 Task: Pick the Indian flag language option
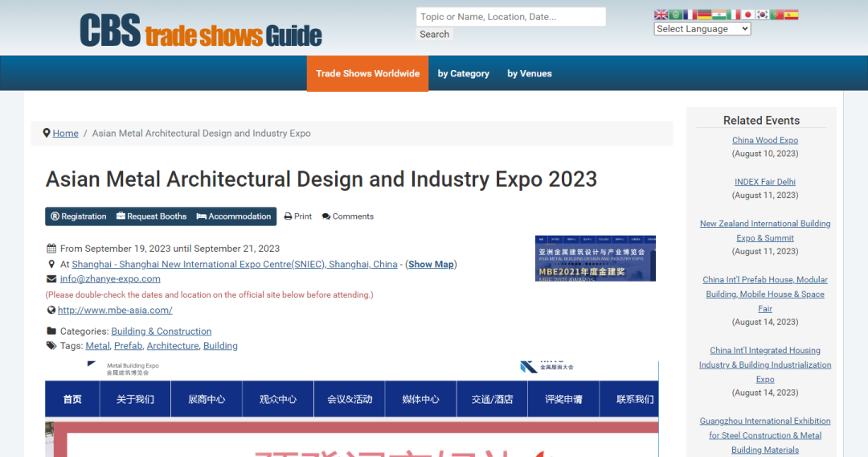[x=719, y=15]
